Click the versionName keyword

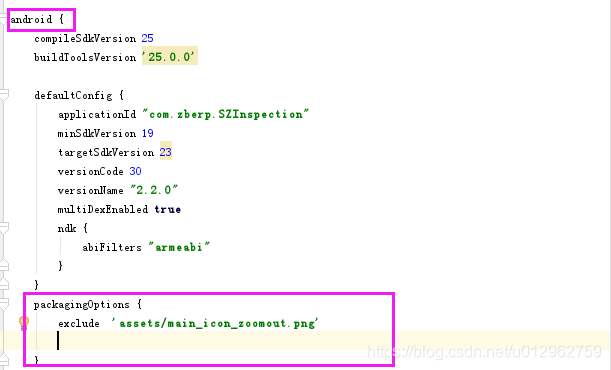[90, 190]
